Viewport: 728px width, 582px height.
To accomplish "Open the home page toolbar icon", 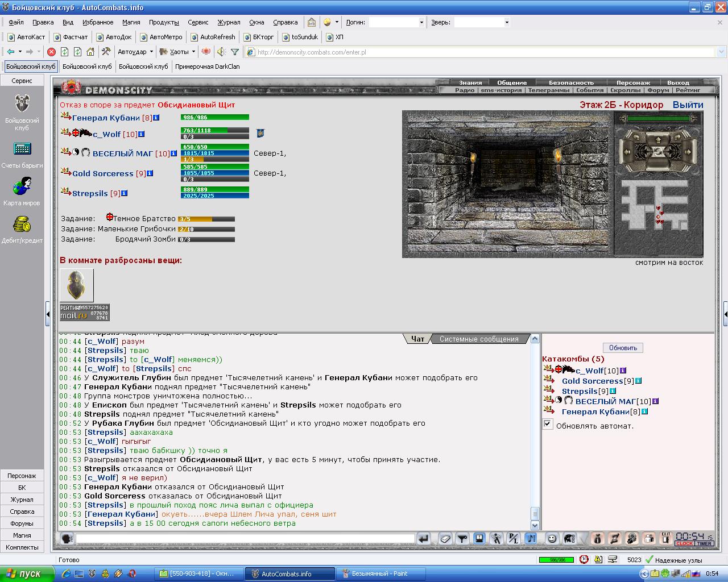I will coord(90,52).
